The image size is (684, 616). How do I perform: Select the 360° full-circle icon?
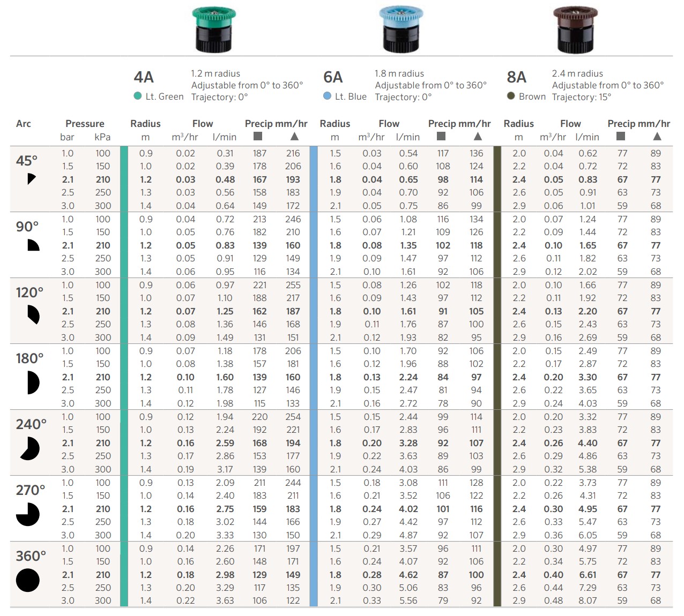(x=28, y=580)
